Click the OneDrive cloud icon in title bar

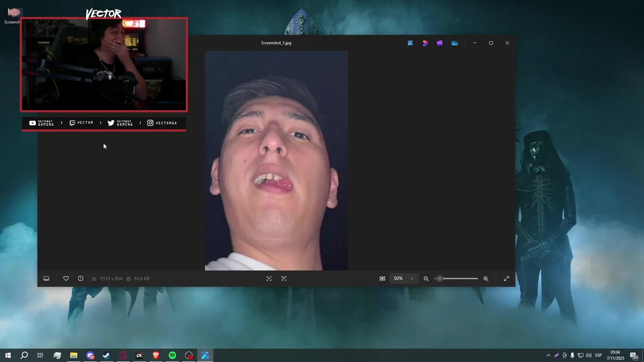tap(455, 43)
